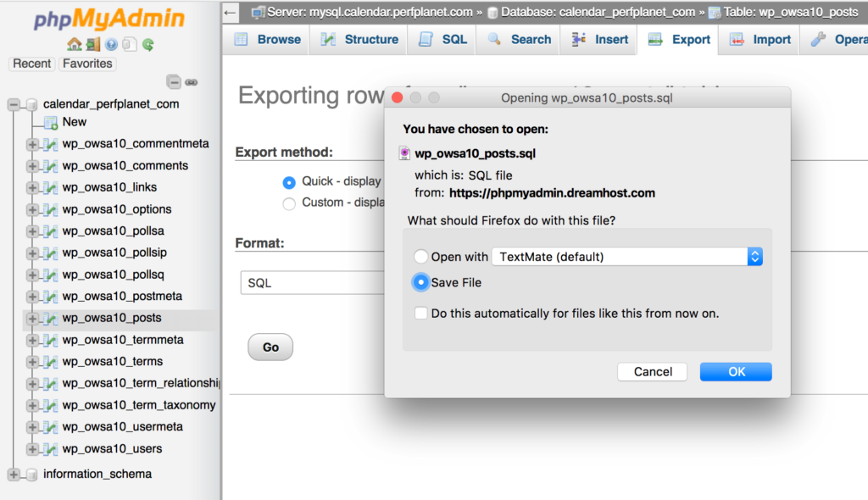Click the wp_owsa10_posts table icon
This screenshot has width=868, height=500.
pos(50,319)
